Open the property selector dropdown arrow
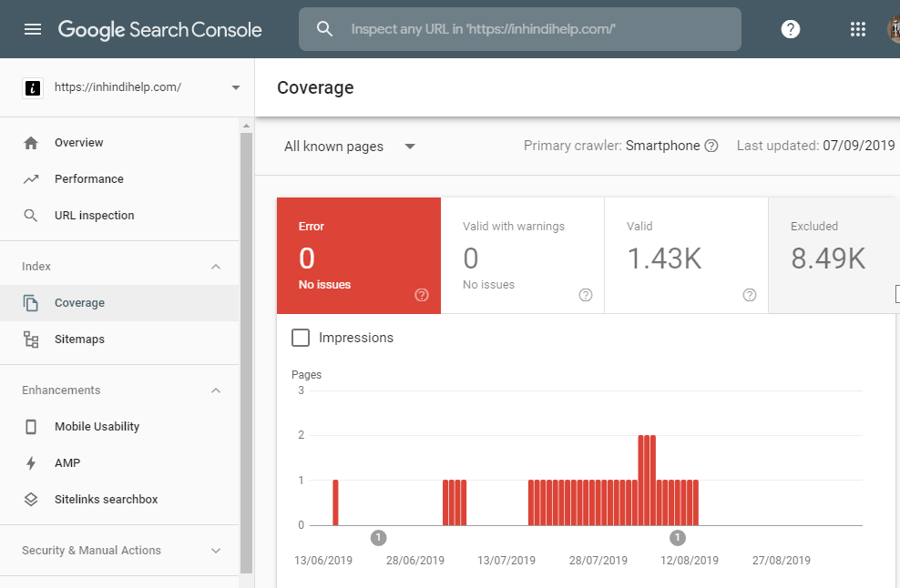This screenshot has height=588, width=900. pos(236,87)
